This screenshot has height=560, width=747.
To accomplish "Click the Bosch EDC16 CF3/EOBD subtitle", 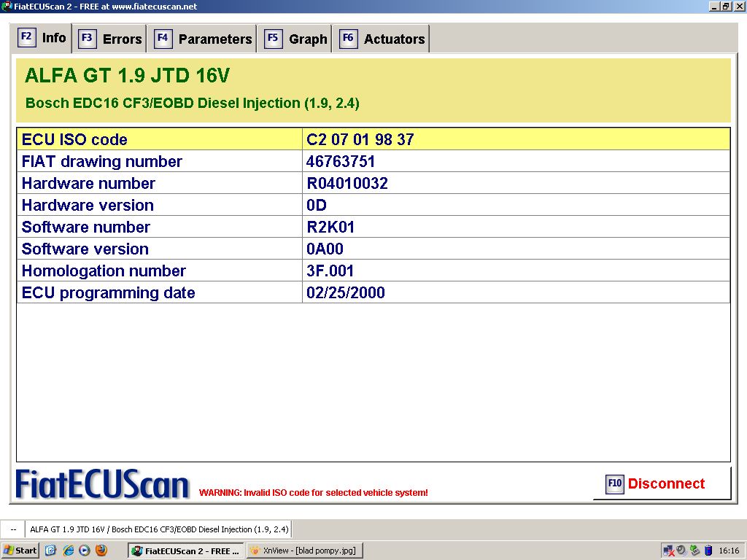I will (193, 104).
